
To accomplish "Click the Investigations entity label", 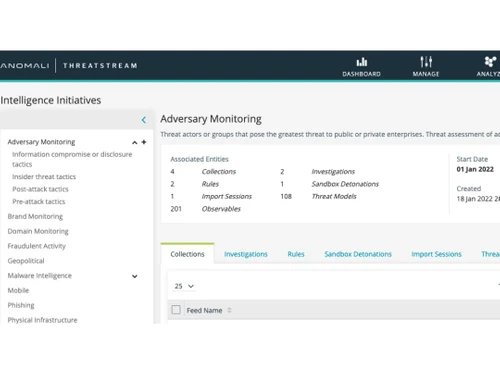I will [x=333, y=171].
